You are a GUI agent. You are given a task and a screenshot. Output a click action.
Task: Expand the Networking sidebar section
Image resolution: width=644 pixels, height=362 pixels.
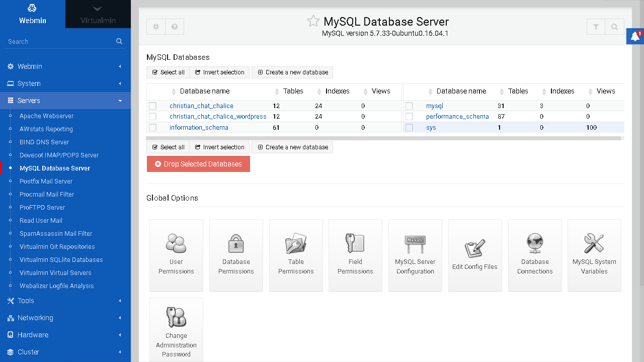click(35, 318)
